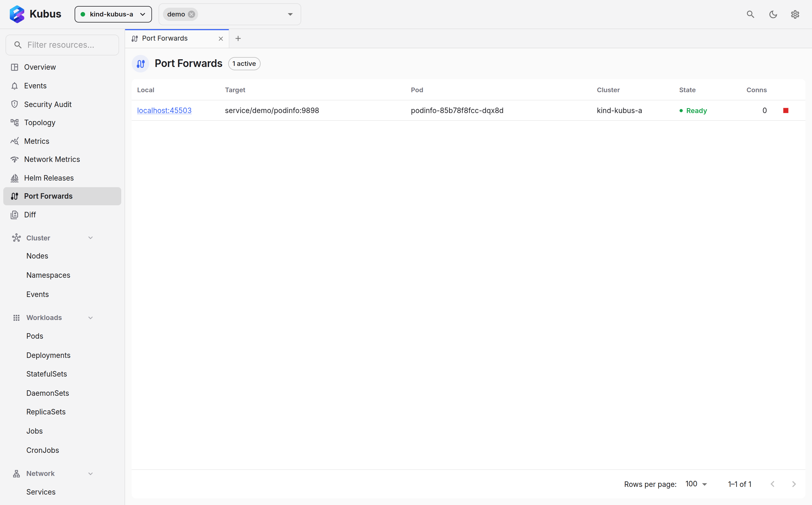Remove the demo namespace chip
812x505 pixels.
pos(191,14)
